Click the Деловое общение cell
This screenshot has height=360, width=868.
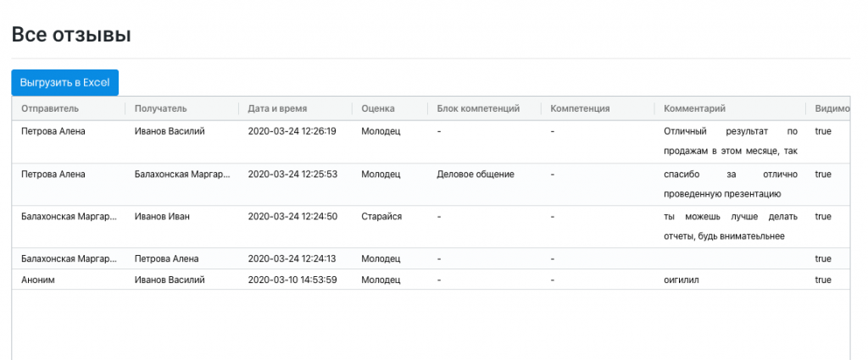pos(476,174)
